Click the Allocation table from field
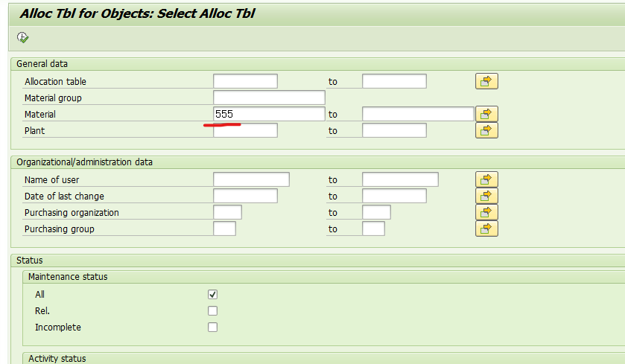 pos(245,81)
